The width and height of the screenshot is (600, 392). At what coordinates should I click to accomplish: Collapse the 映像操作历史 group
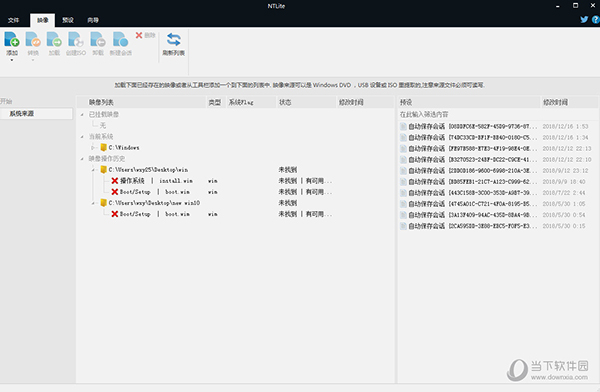(82, 159)
